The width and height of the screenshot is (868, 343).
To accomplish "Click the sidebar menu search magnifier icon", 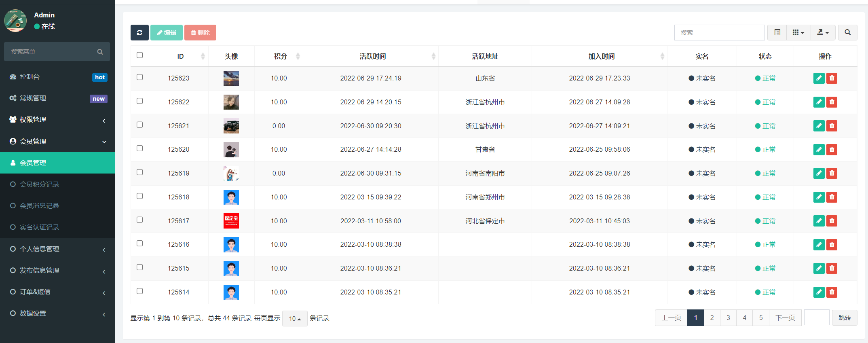I will click(100, 52).
